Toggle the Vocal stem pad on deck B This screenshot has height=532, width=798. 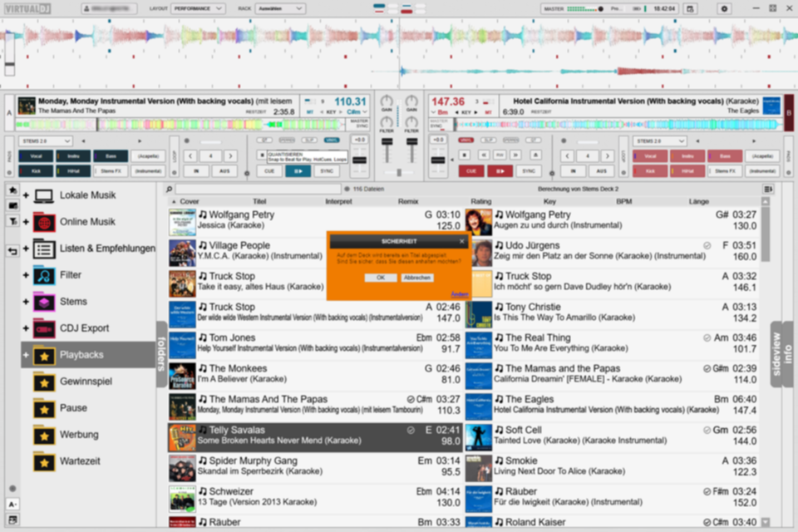click(x=650, y=156)
